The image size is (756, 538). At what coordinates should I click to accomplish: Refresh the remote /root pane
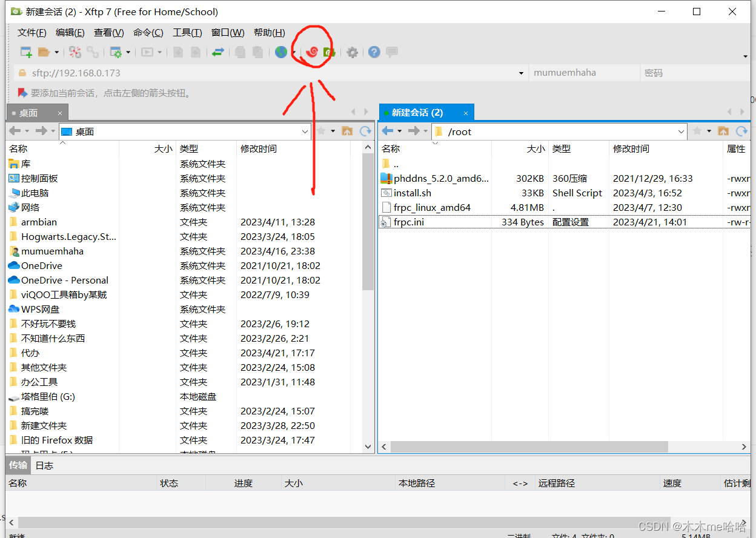coord(741,131)
